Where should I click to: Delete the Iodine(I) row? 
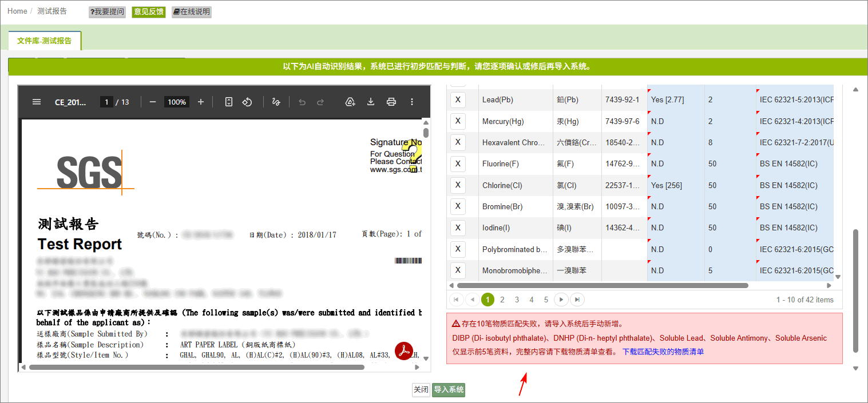coord(458,228)
